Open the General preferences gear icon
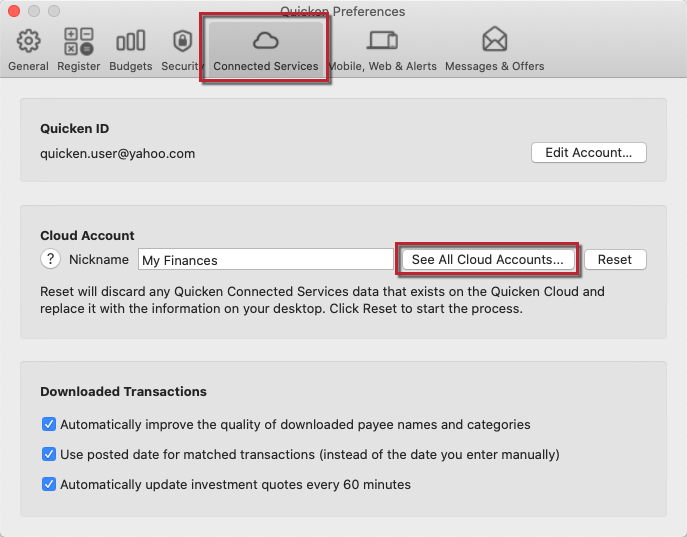The height and width of the screenshot is (537, 687). pos(28,41)
